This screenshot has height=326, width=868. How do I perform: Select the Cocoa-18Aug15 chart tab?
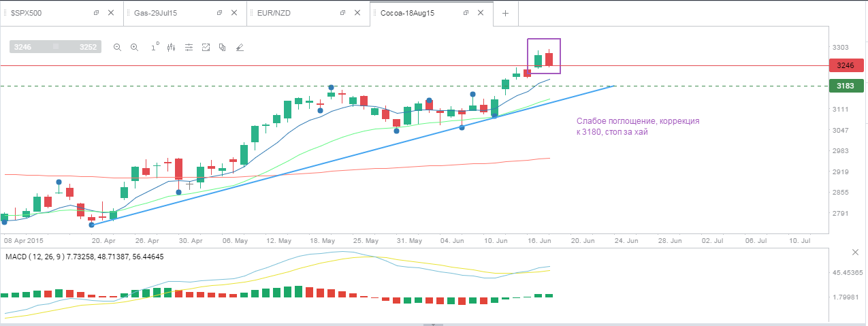(x=431, y=13)
